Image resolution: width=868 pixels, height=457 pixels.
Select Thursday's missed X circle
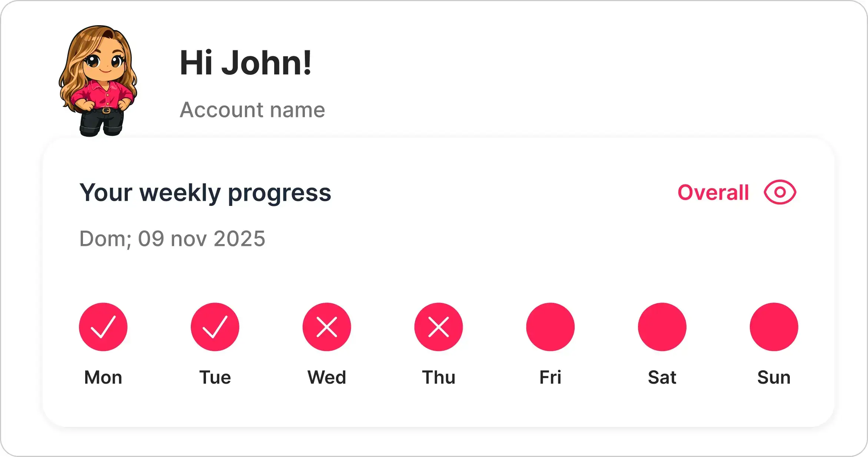[x=439, y=327]
